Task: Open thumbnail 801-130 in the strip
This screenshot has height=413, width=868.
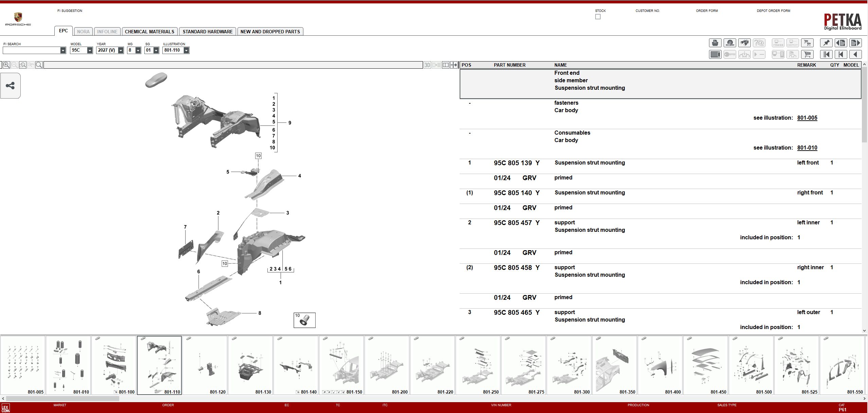Action: click(250, 365)
